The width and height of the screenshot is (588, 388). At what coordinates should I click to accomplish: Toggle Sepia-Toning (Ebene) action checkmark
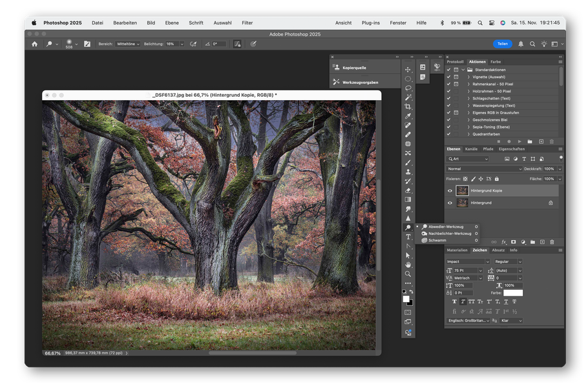(448, 127)
